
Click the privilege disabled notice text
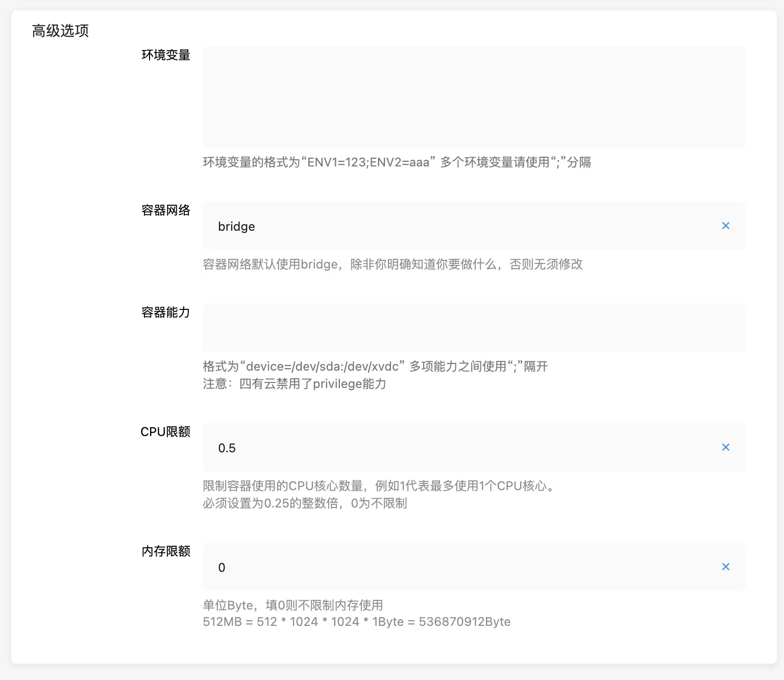(295, 384)
